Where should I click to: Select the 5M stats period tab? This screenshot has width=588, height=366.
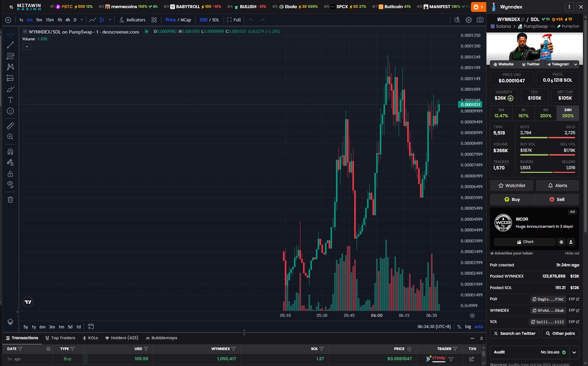point(501,113)
